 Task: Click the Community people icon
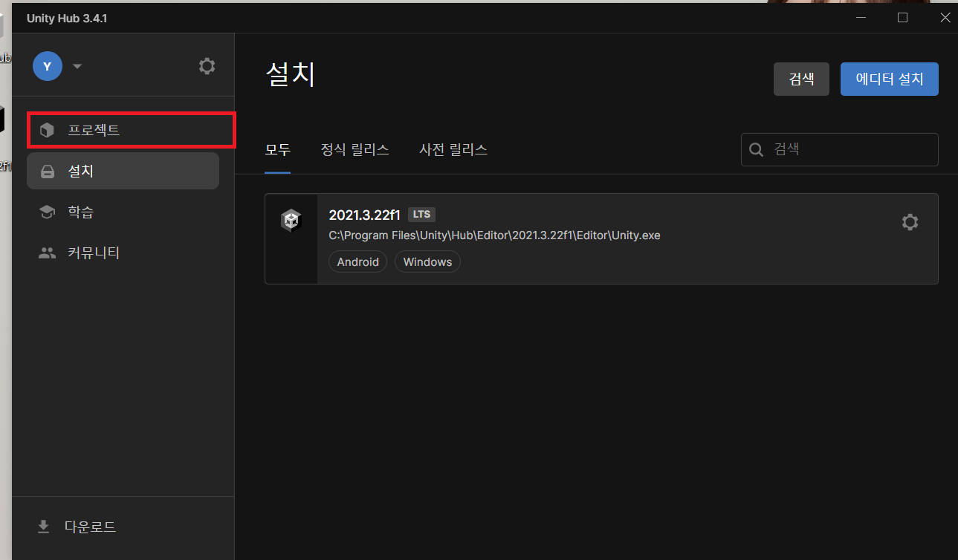pyautogui.click(x=47, y=253)
